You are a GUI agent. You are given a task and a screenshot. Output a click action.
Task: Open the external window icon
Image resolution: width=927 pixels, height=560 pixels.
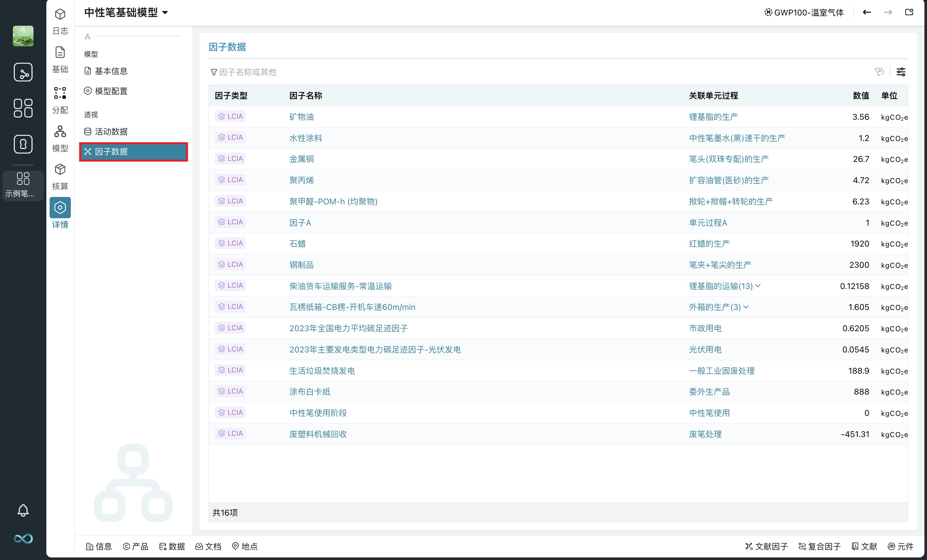tap(909, 13)
